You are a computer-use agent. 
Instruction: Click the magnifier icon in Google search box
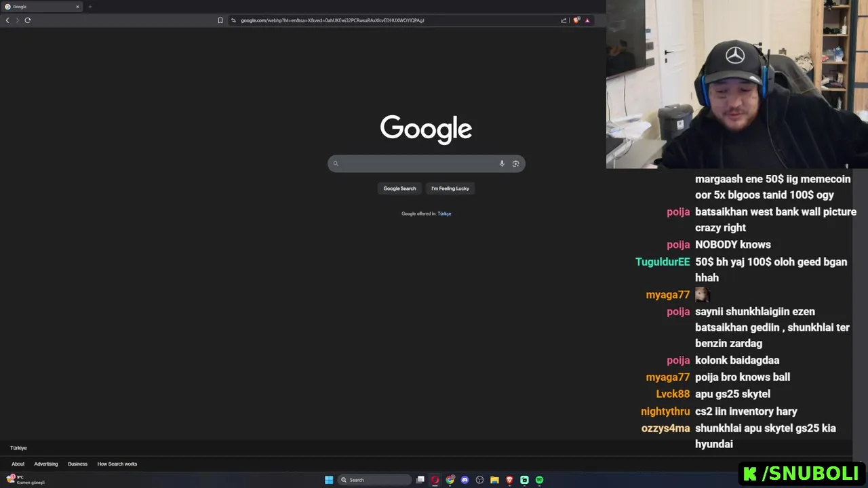[x=336, y=163]
